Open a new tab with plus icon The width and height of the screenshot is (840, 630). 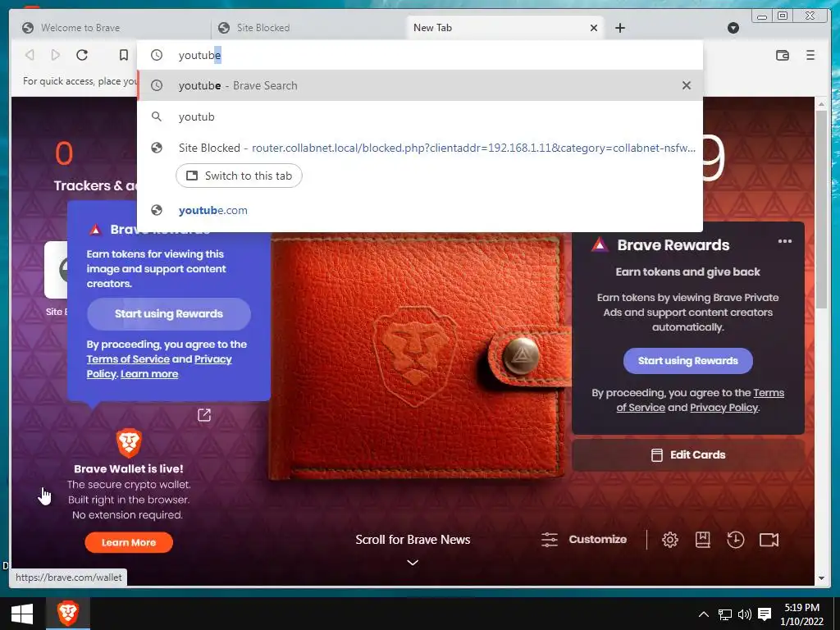tap(620, 28)
